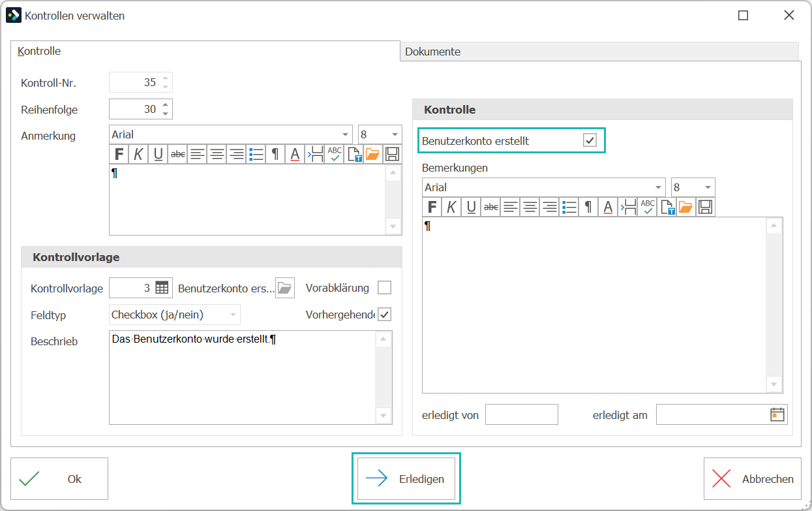
Task: Center text in the Anmerkung editor
Action: pyautogui.click(x=217, y=154)
